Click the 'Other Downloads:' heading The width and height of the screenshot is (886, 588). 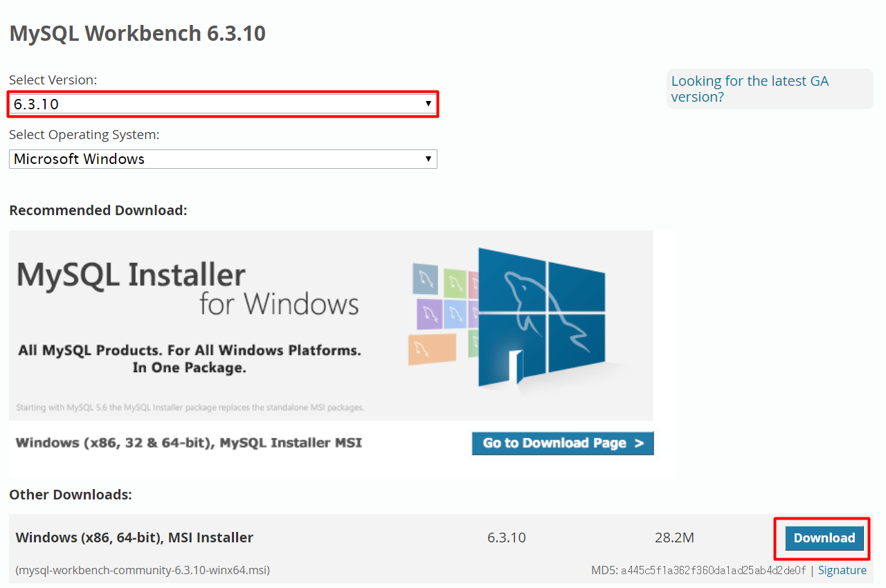coord(71,495)
